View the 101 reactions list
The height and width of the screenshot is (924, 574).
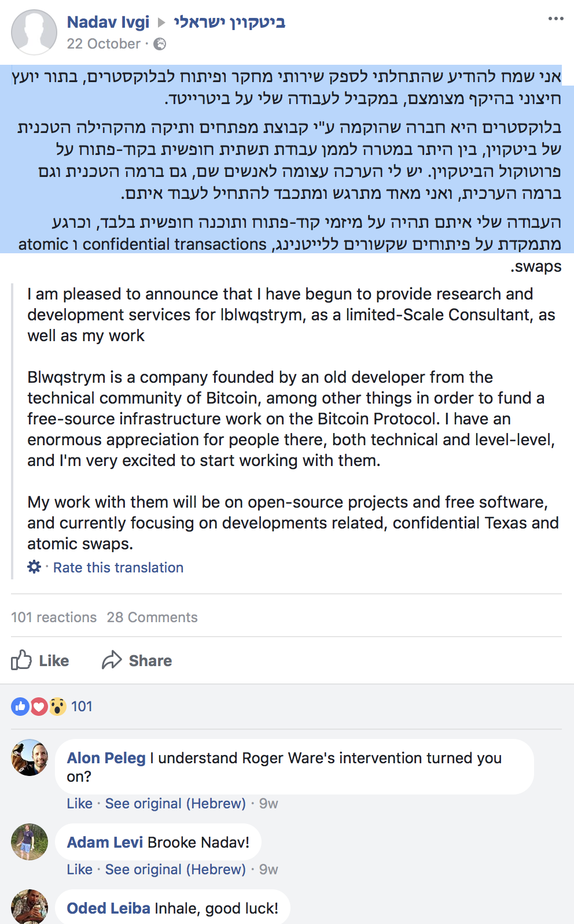54,617
